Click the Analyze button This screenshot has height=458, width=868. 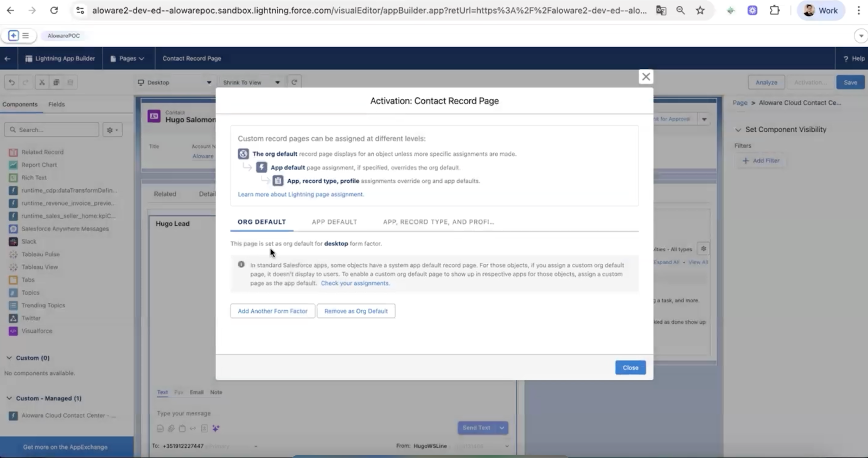tap(767, 82)
